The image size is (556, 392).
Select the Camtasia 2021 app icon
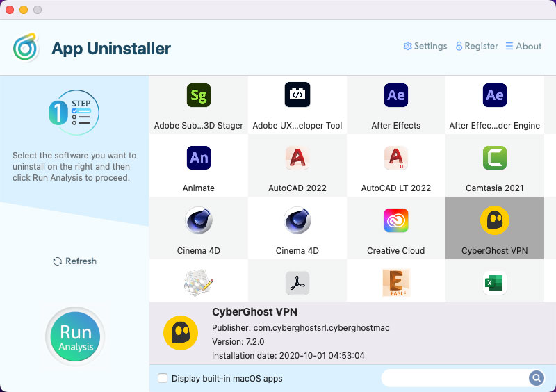(495, 158)
